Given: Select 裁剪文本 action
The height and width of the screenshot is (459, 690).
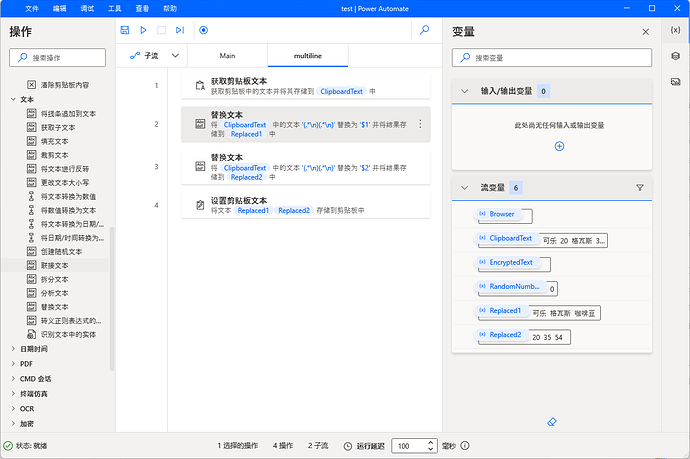Looking at the screenshot, I should pos(48,155).
